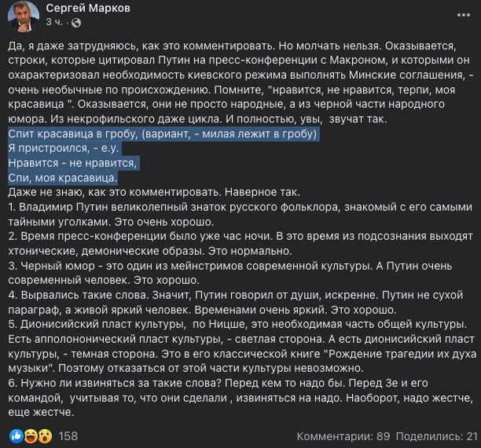Screen dimensions: 481x448
Task: Click the blue thumbs-up Like reaction icon
Action: click(17, 436)
